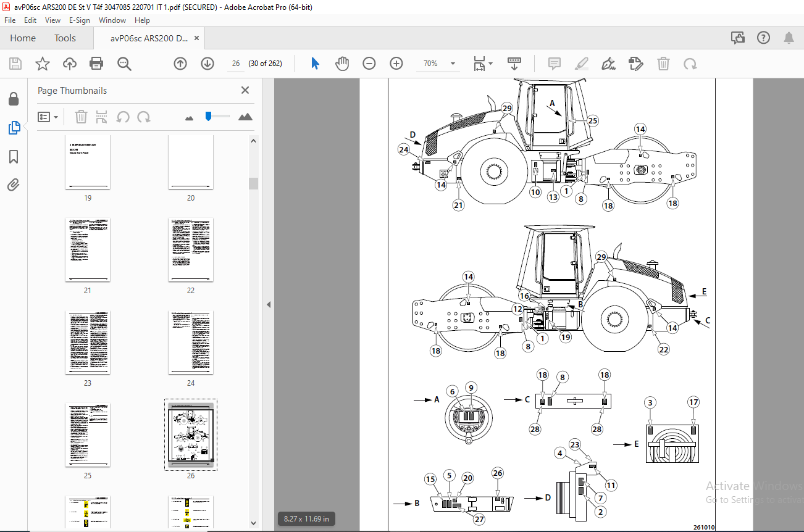
Task: Open the notifications bell icon
Action: [789, 38]
